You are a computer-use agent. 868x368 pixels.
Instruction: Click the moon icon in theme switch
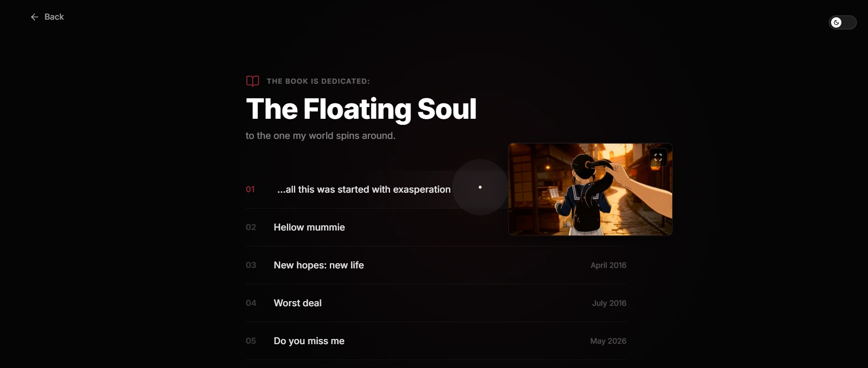pyautogui.click(x=836, y=22)
